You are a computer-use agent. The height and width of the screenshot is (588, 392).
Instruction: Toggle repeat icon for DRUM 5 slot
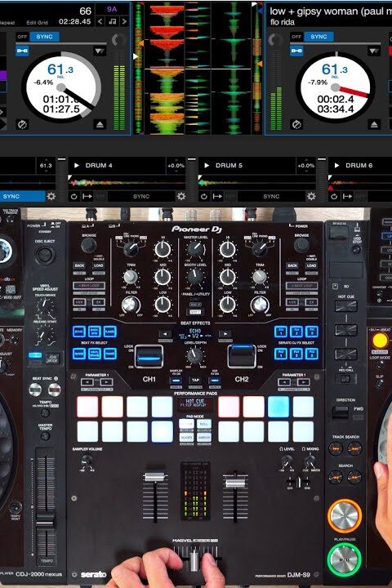click(x=204, y=196)
